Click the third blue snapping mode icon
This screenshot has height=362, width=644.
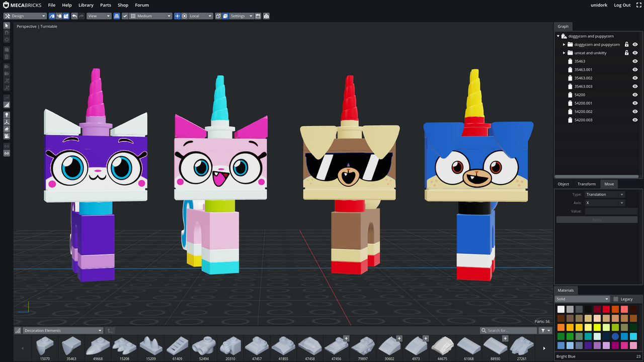[x=65, y=16]
